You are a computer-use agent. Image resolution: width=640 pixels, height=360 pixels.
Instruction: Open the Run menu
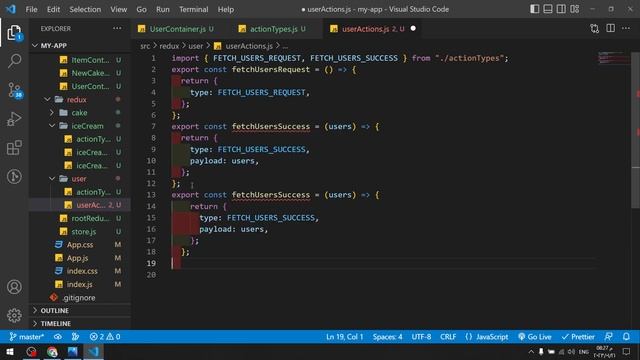162,9
